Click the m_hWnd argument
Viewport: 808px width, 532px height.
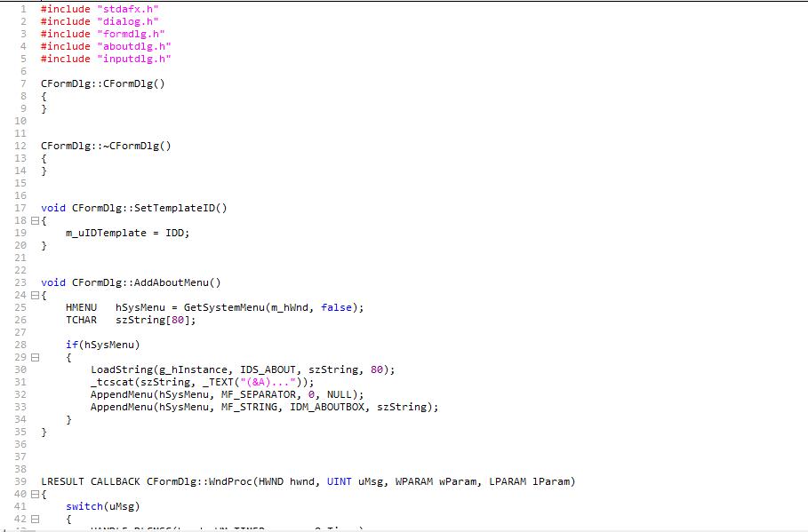click(290, 307)
